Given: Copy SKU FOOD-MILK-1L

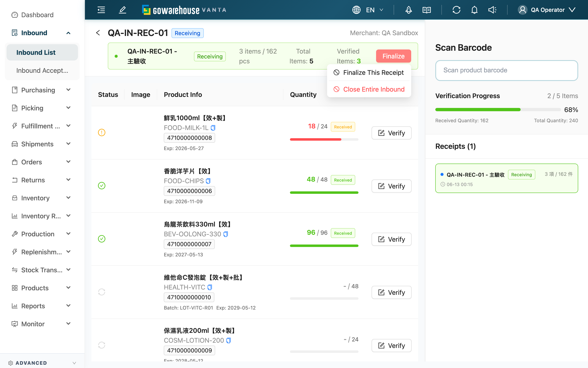Looking at the screenshot, I should 213,128.
